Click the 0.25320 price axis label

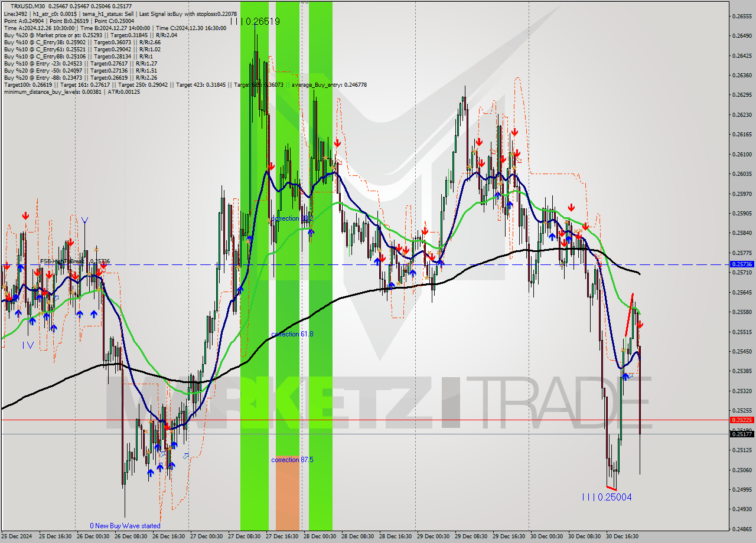click(x=742, y=391)
